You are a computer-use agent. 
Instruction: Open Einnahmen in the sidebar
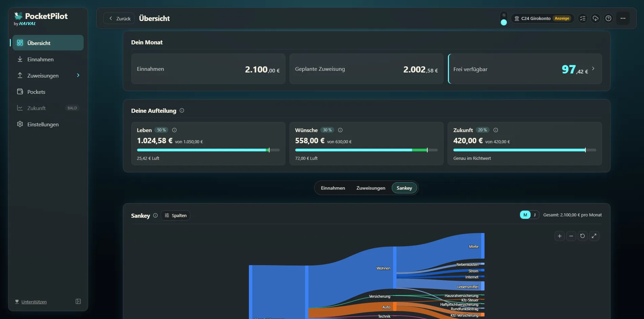pyautogui.click(x=48, y=59)
